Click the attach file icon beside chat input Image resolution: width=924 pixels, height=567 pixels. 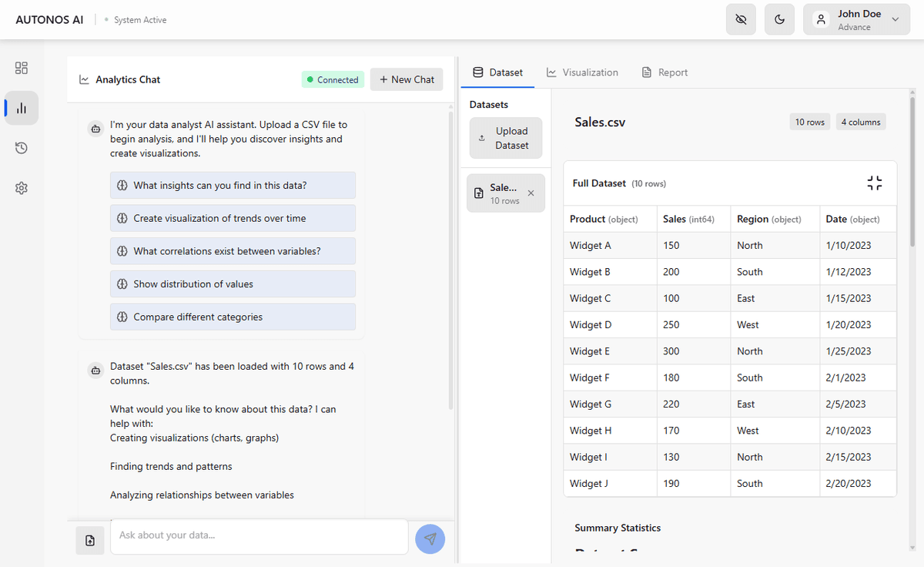pos(90,540)
